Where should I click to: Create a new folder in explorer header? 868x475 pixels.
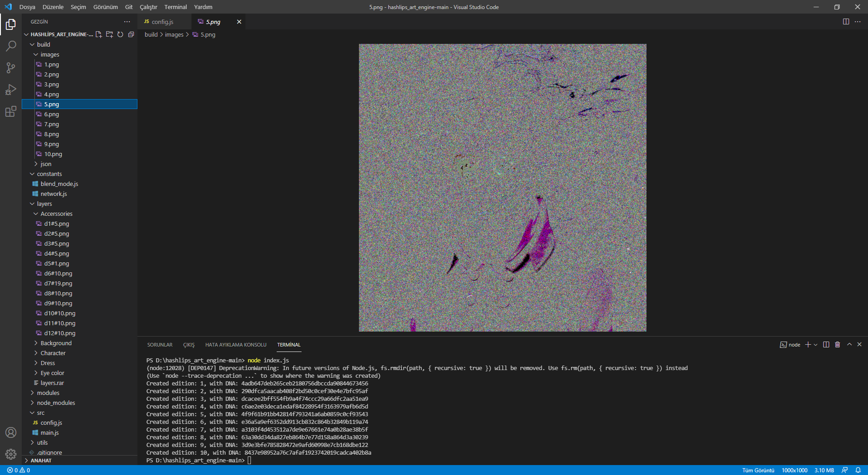click(x=109, y=34)
